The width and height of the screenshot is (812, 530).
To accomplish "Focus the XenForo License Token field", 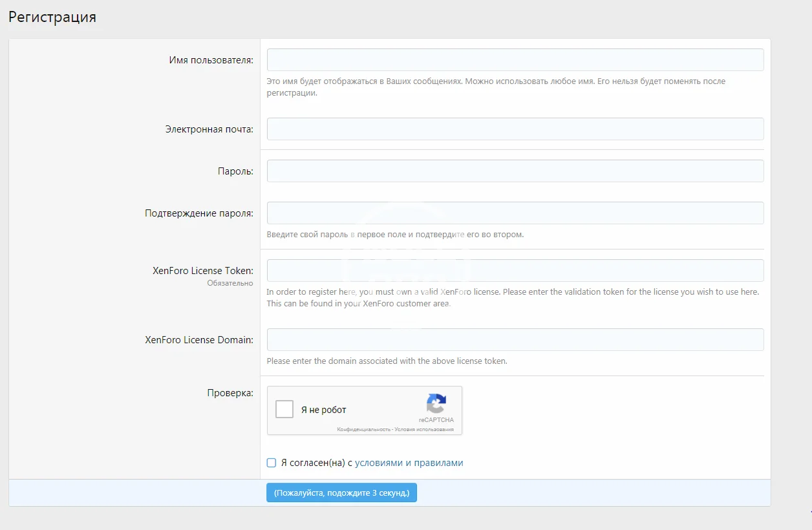I will coord(515,270).
